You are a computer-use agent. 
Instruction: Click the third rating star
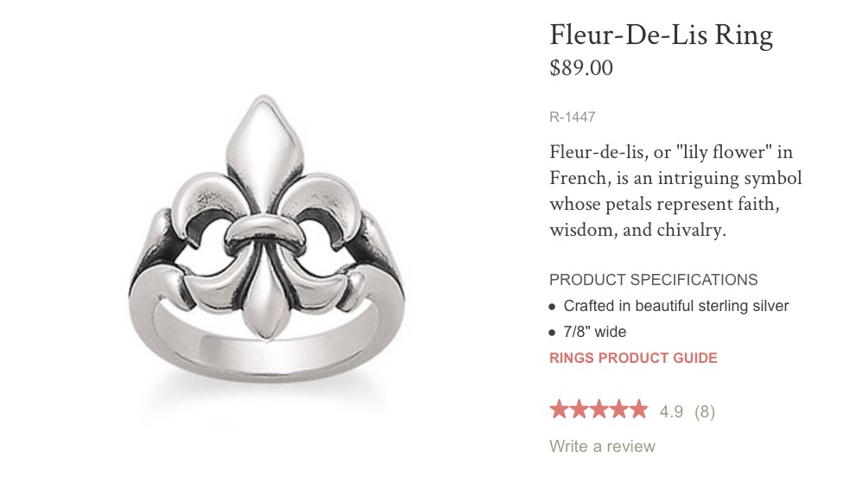click(x=598, y=410)
